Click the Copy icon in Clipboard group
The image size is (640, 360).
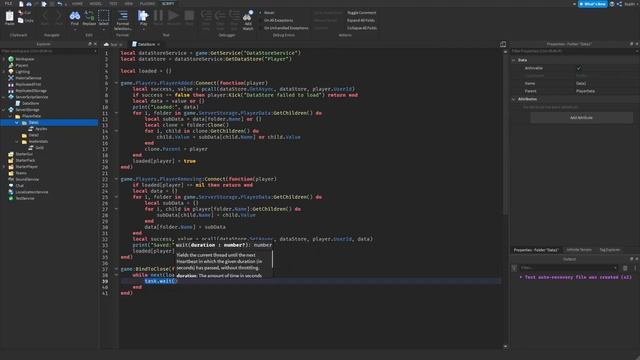pyautogui.click(x=21, y=20)
